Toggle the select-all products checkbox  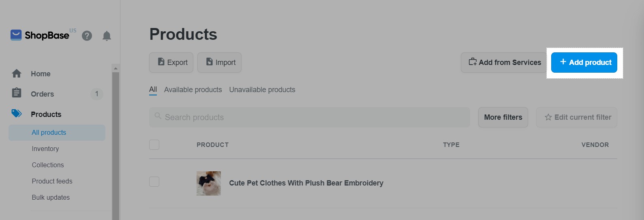point(154,145)
